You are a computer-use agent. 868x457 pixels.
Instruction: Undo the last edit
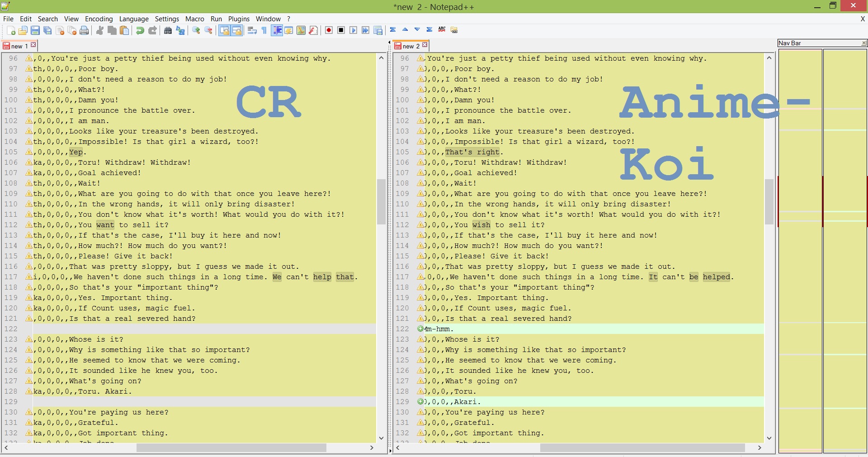pyautogui.click(x=140, y=30)
